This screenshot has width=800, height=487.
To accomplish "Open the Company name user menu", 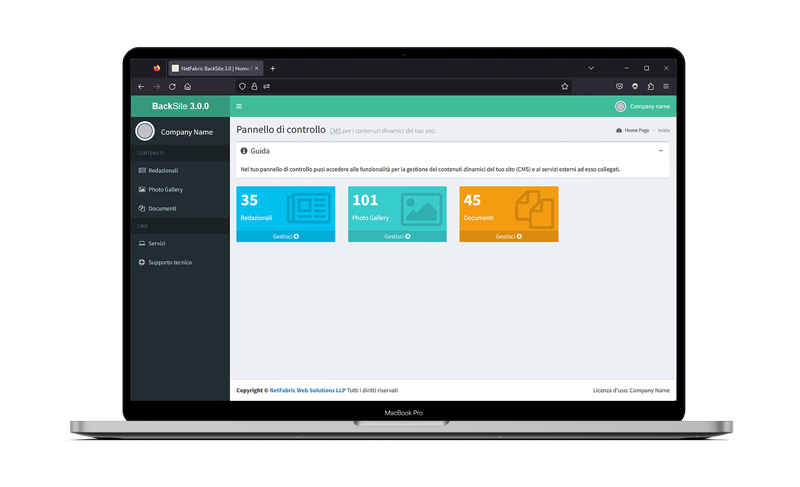I will (x=642, y=106).
